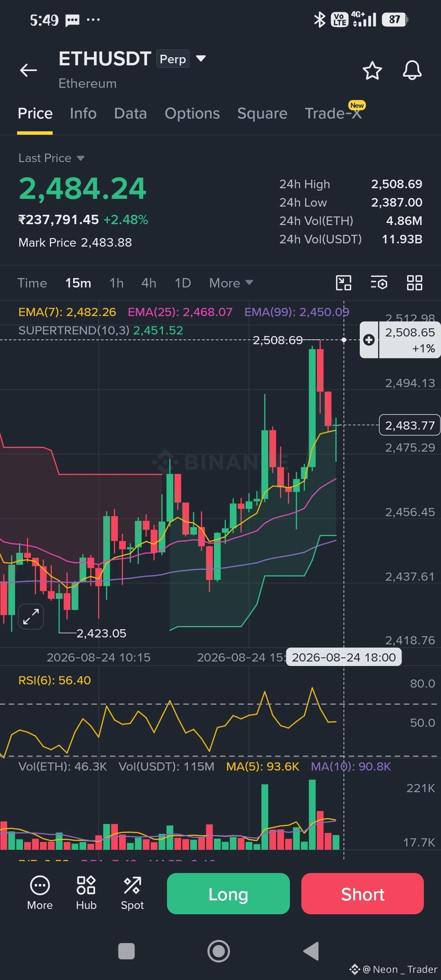
Task: Tap Android back triangle button
Action: pyautogui.click(x=311, y=951)
